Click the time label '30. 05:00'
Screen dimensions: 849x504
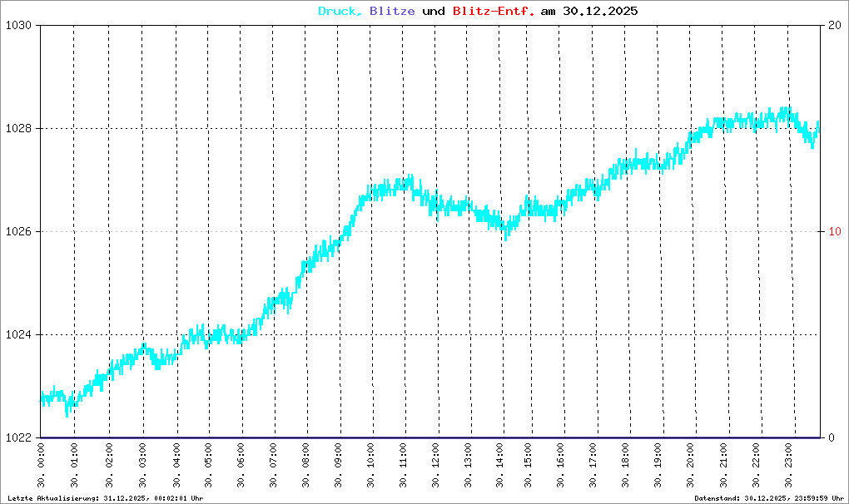coord(208,466)
